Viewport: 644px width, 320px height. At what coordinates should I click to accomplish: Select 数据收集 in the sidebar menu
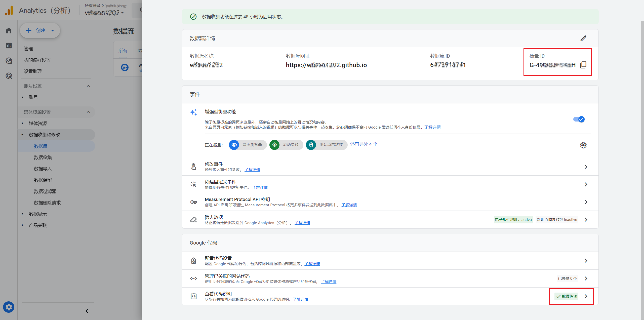(43, 157)
